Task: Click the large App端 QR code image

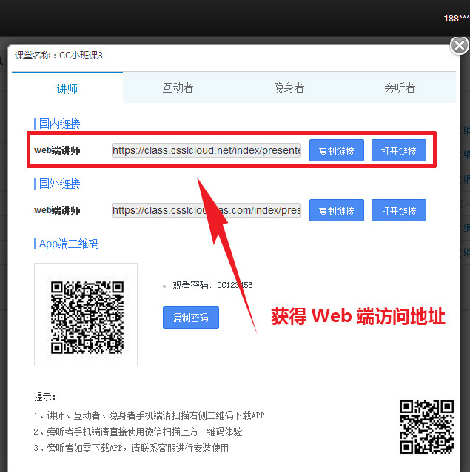Action: coord(86,315)
